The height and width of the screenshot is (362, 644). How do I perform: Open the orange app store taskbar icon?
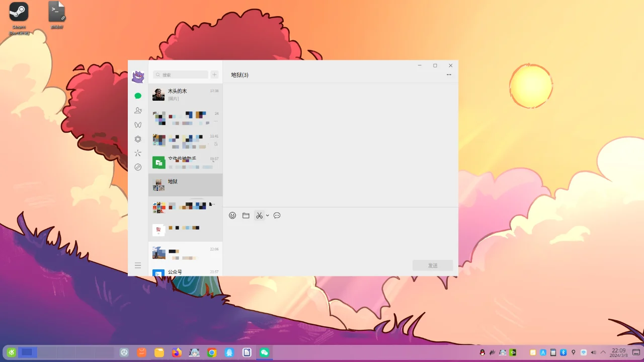click(x=142, y=352)
